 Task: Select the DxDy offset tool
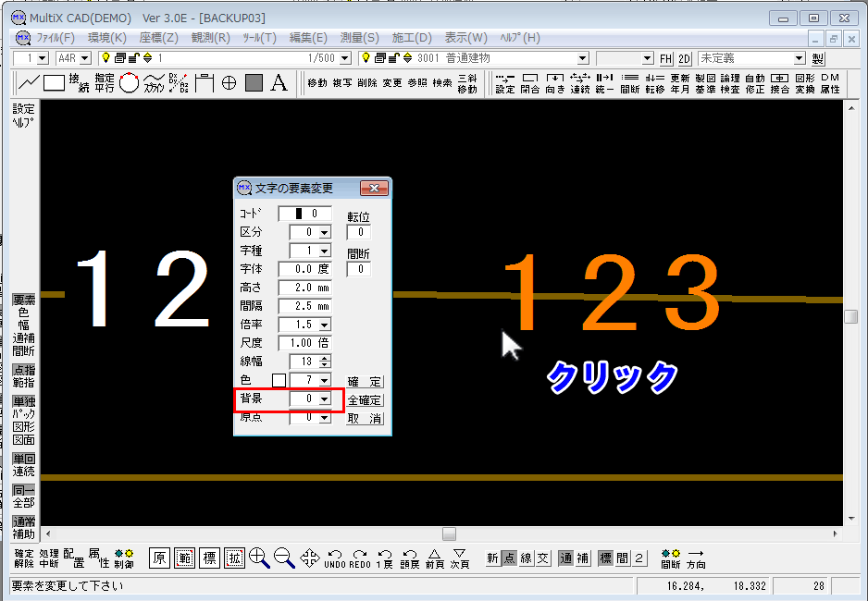(179, 83)
